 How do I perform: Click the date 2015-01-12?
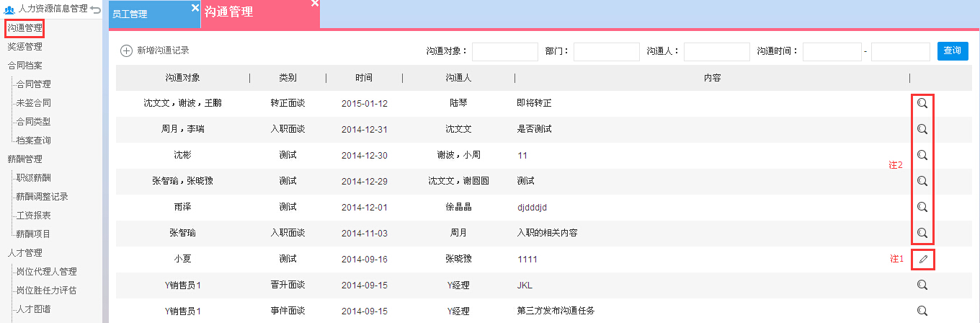[x=365, y=104]
